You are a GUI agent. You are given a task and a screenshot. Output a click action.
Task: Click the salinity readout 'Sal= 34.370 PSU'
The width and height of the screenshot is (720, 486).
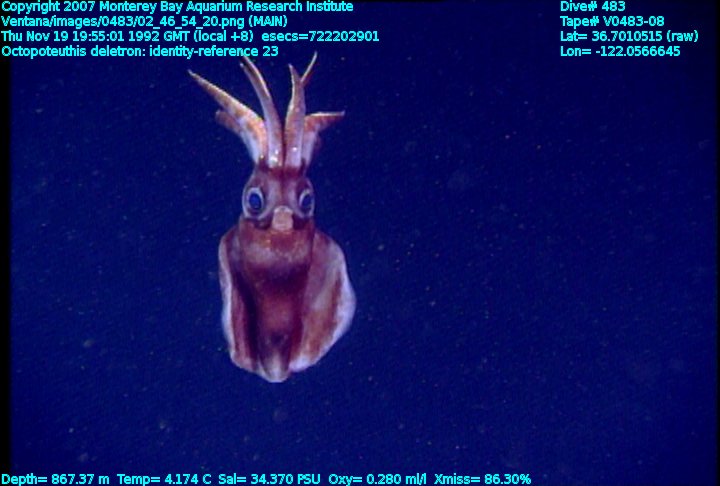pos(269,479)
